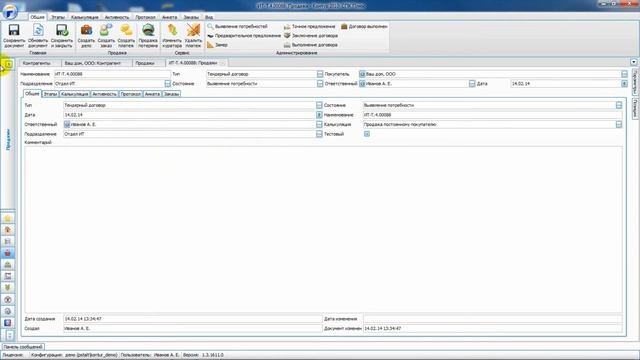
Task: Click Сохранить и закрыть in the ribbon
Action: point(62,36)
